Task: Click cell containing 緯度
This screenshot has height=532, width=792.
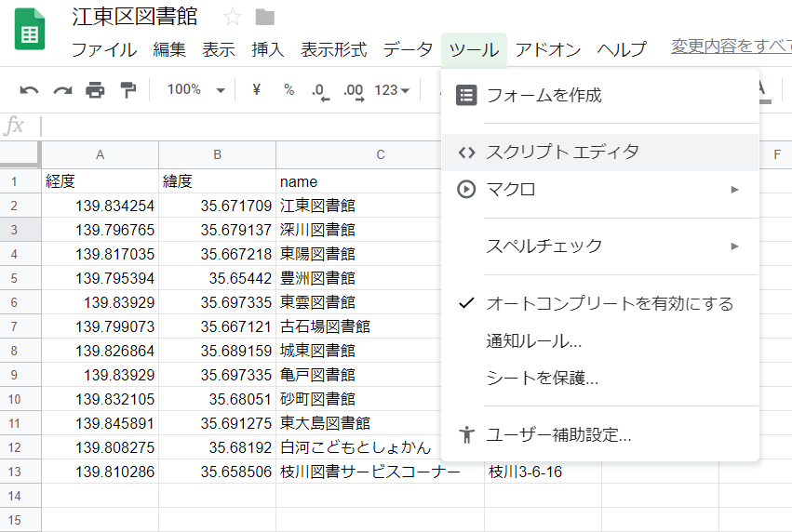Action: [217, 181]
